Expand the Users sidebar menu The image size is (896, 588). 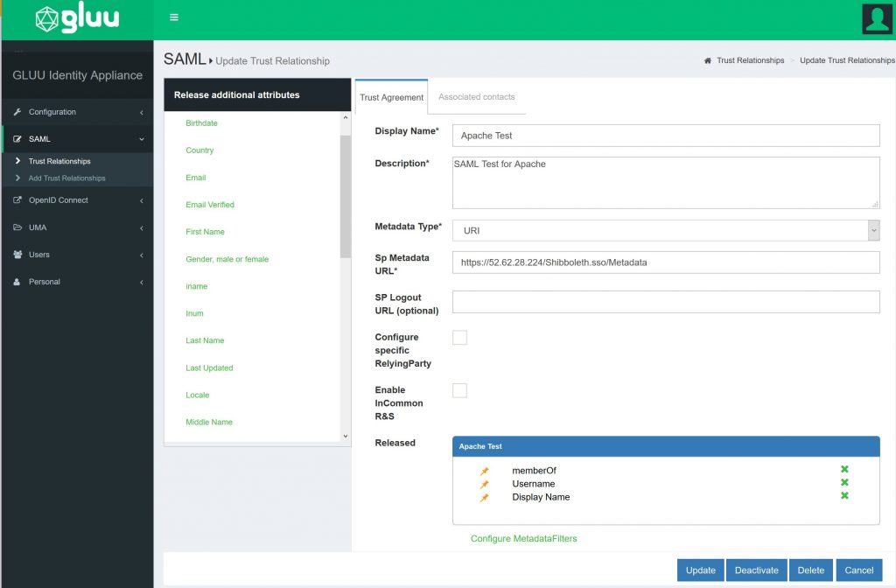point(76,255)
